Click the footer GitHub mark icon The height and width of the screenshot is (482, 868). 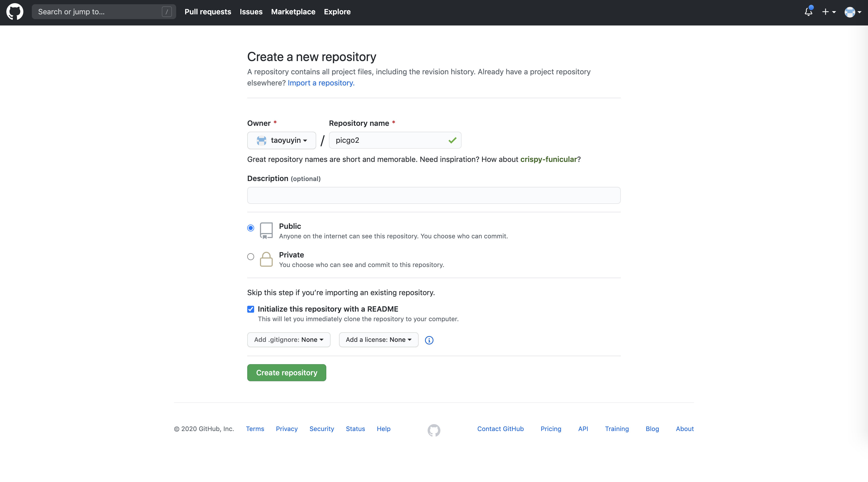(434, 430)
